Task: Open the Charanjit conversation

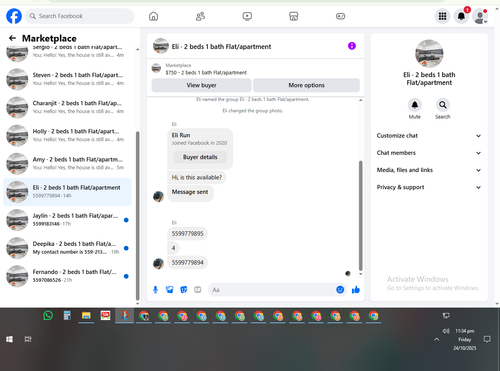Action: click(67, 107)
